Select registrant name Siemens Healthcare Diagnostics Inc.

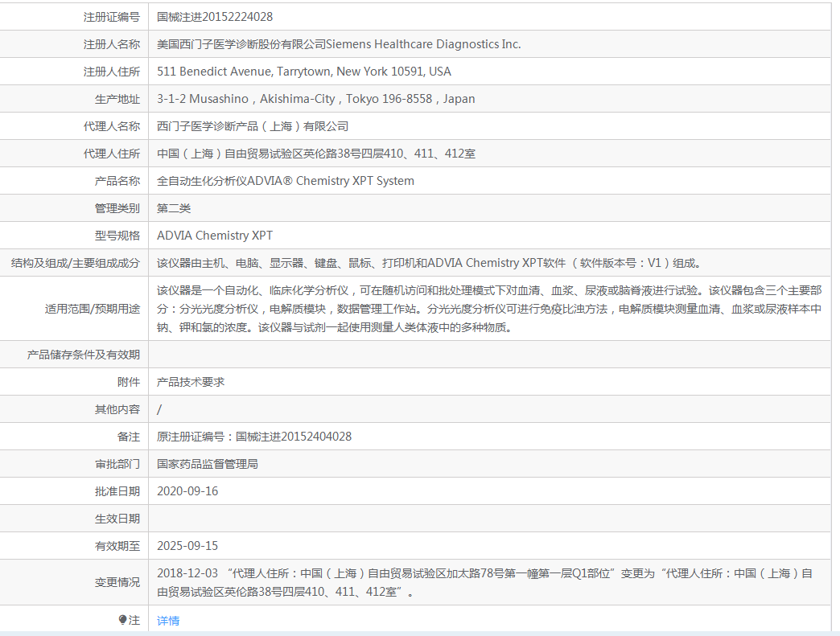pos(339,44)
